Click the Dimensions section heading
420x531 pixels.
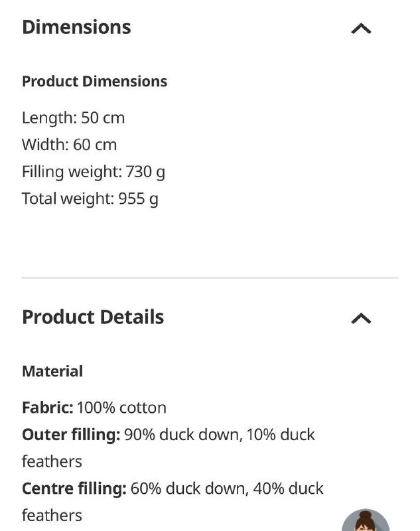[x=76, y=27]
